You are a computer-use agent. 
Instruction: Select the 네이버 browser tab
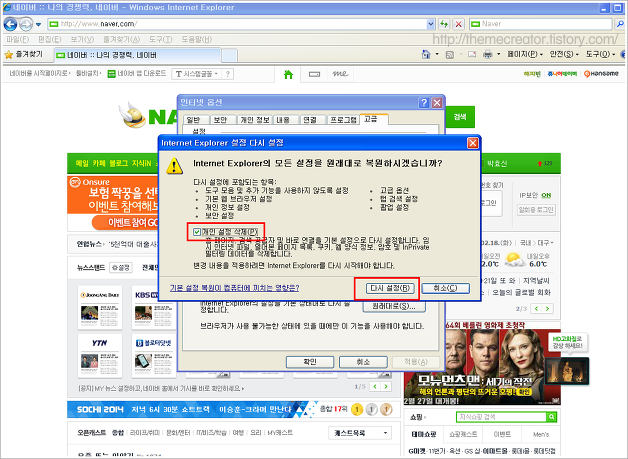coord(137,55)
